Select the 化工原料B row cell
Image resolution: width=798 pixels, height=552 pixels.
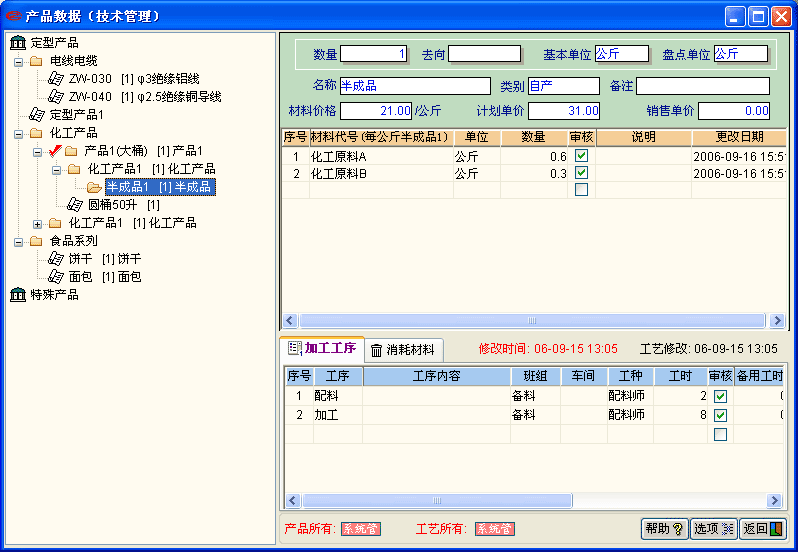click(381, 173)
